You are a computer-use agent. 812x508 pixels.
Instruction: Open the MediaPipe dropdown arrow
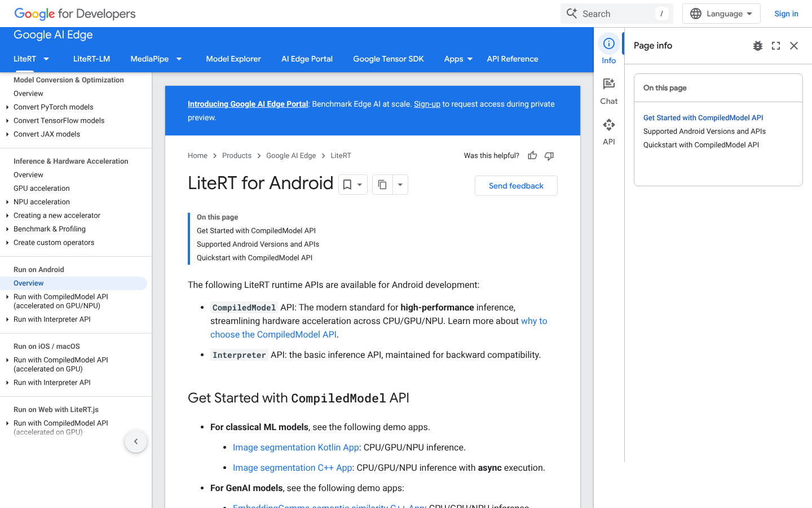pyautogui.click(x=179, y=59)
